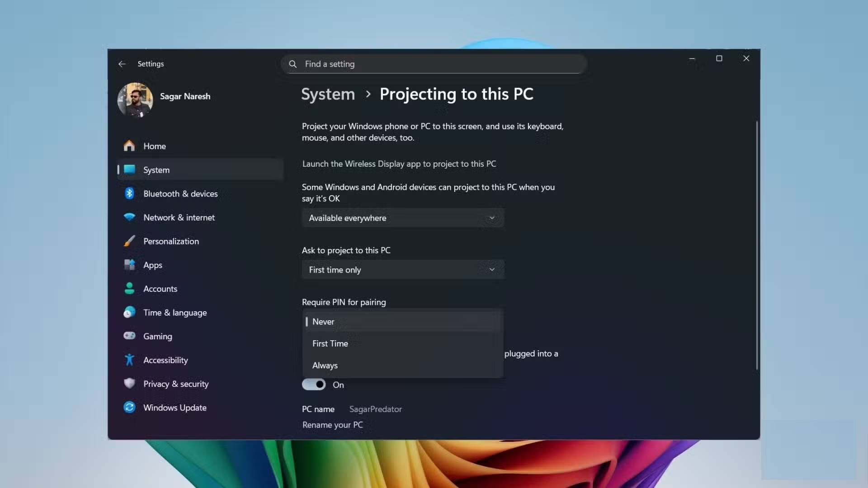Click the System breadcrumb in the header
The height and width of the screenshot is (488, 868).
click(328, 94)
